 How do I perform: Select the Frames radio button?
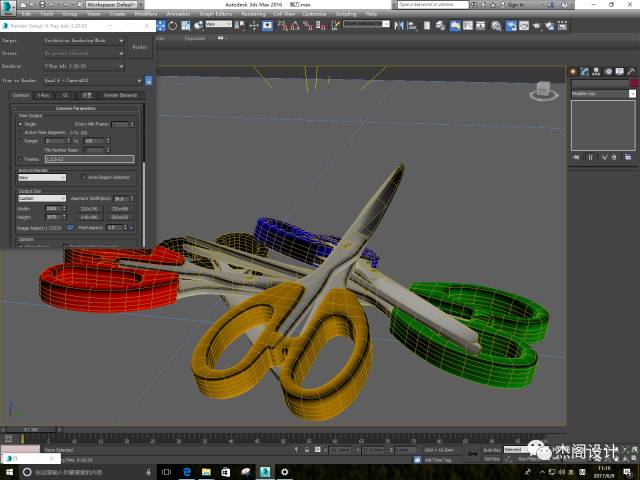20,158
